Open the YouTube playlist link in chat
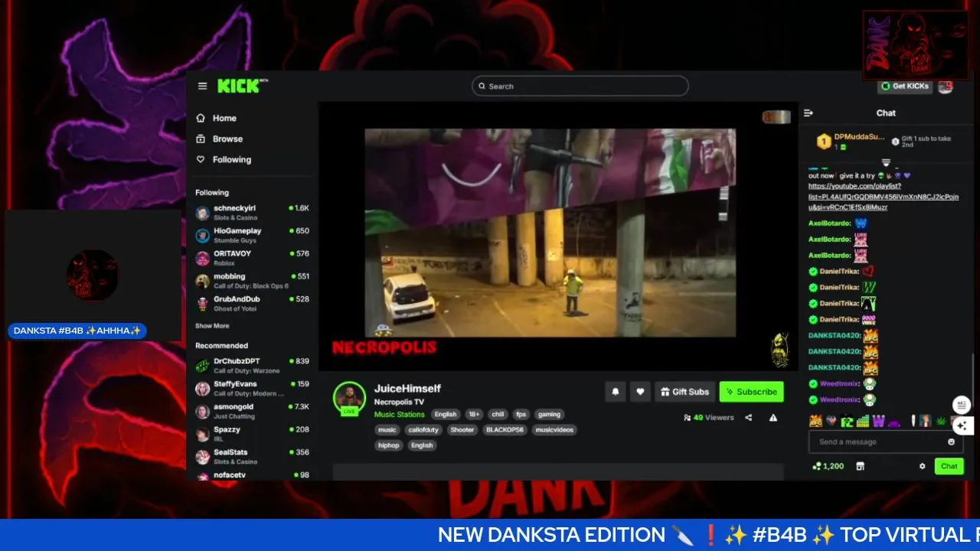 pyautogui.click(x=883, y=197)
